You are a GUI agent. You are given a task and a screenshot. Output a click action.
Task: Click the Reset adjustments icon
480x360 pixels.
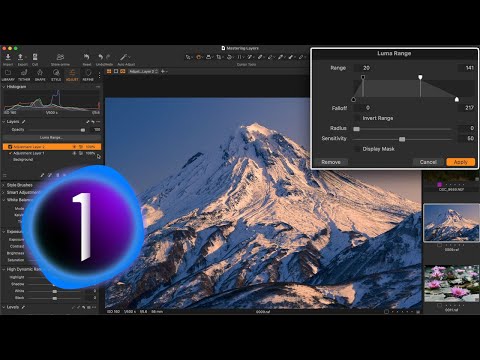tap(87, 57)
